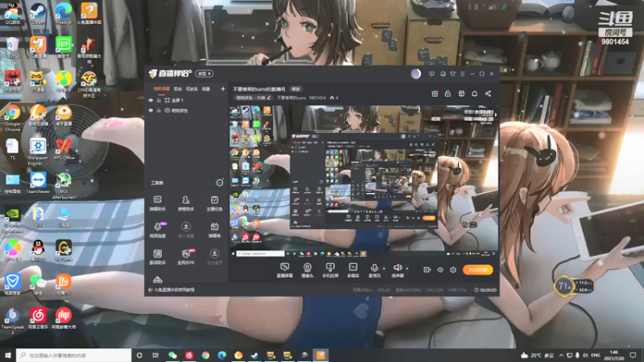The image size is (644, 362).
Task: Open the user avatar in the title bar
Action: pos(415,74)
